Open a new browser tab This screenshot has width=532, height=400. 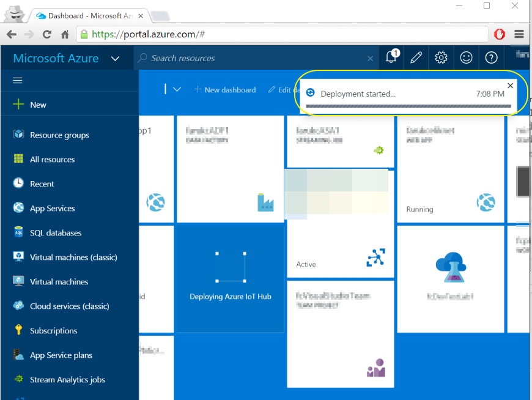pyautogui.click(x=160, y=16)
